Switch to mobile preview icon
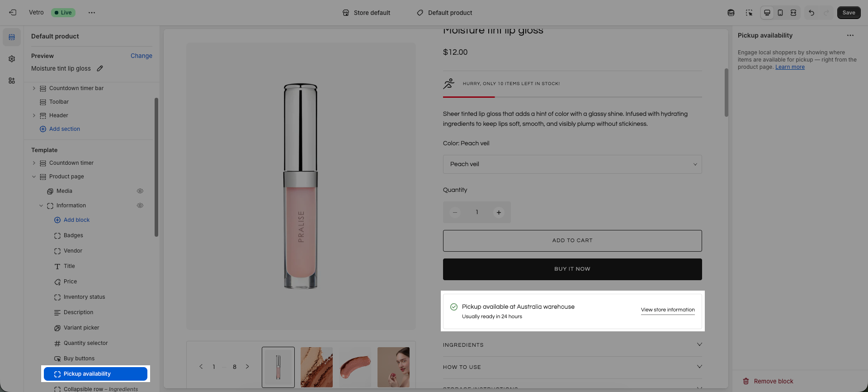The width and height of the screenshot is (868, 392). point(780,13)
